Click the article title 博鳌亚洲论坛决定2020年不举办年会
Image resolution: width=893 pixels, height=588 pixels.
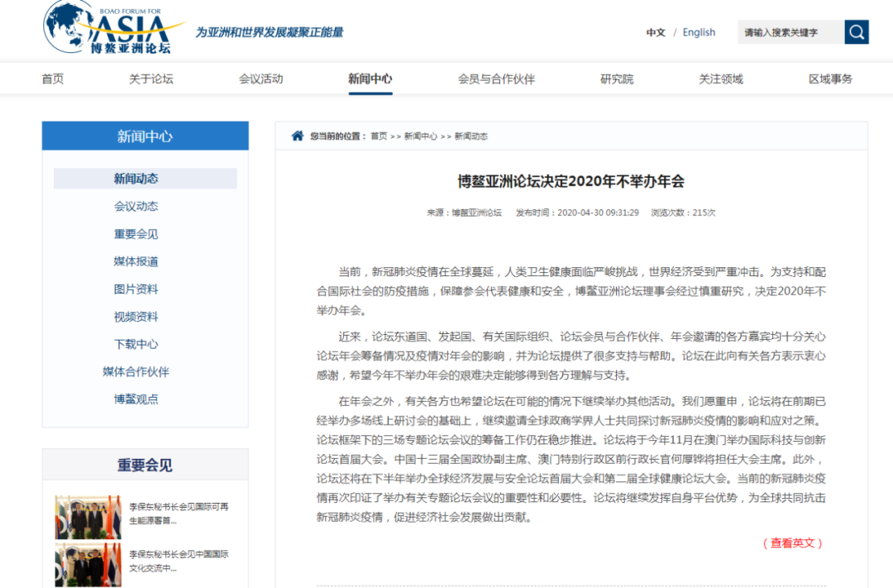tap(571, 182)
